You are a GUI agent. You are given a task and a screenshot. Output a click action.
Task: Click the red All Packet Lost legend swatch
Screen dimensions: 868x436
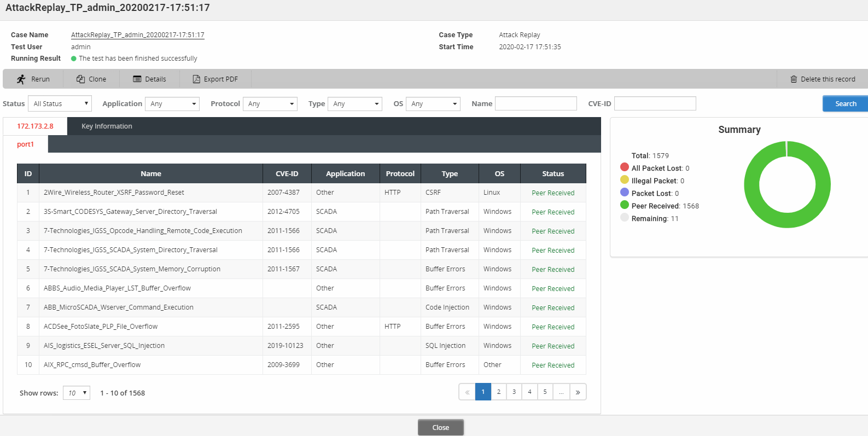click(625, 167)
